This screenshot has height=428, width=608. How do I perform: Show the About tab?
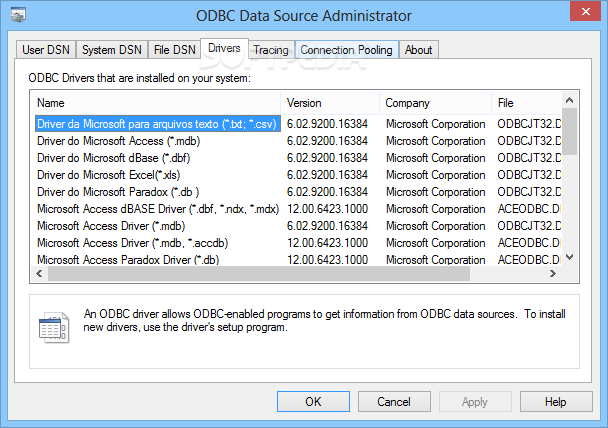[x=418, y=50]
